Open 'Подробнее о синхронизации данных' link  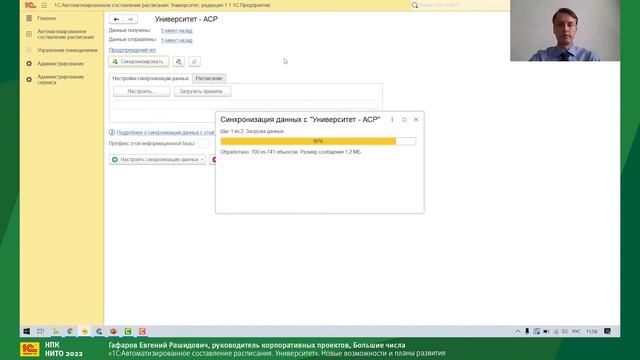[x=165, y=133]
